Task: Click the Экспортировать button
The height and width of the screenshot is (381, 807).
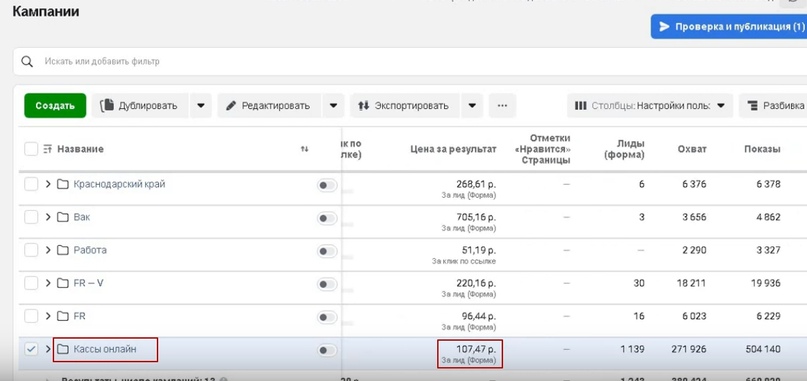Action: tap(406, 106)
